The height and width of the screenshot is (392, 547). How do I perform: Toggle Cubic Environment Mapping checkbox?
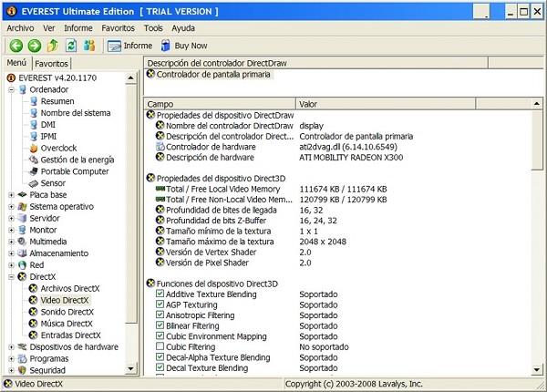(x=160, y=335)
